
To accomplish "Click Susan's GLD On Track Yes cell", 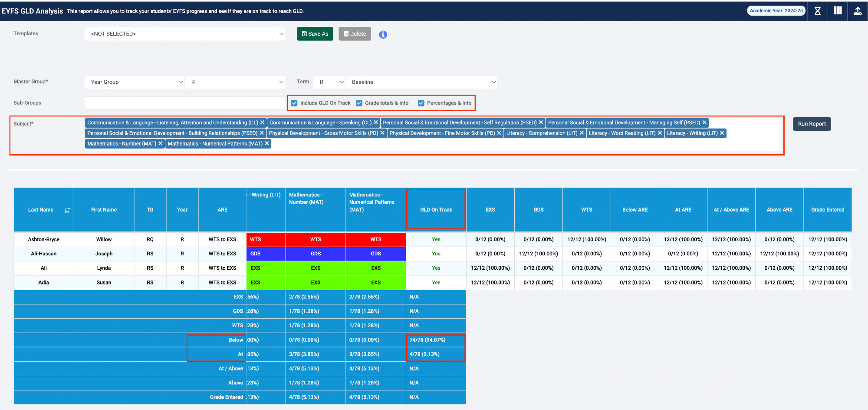I will tap(436, 282).
